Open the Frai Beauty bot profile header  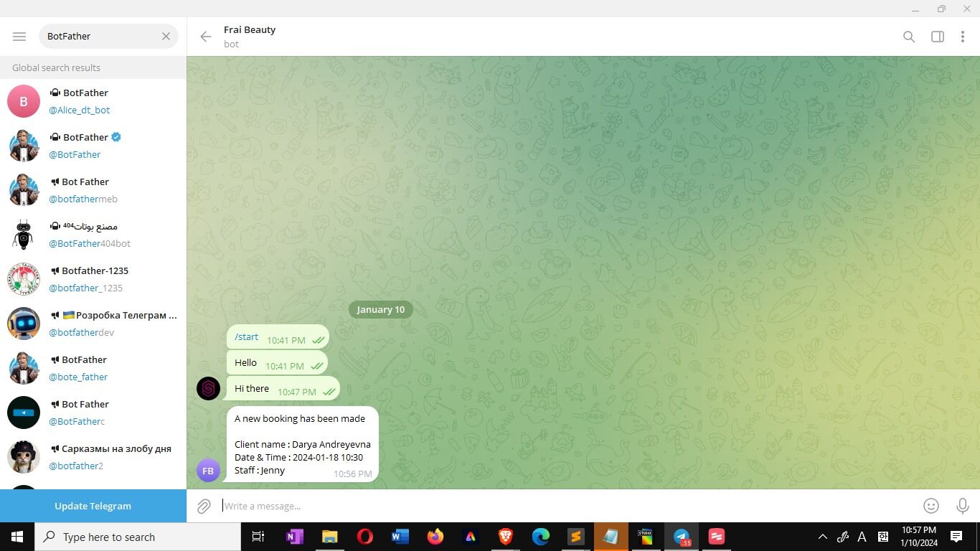(x=250, y=37)
